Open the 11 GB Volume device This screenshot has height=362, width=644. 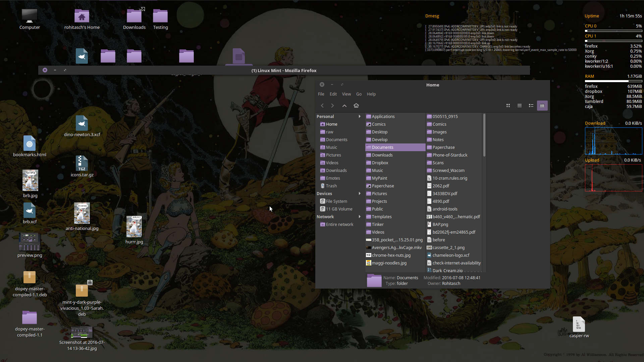coord(339,209)
